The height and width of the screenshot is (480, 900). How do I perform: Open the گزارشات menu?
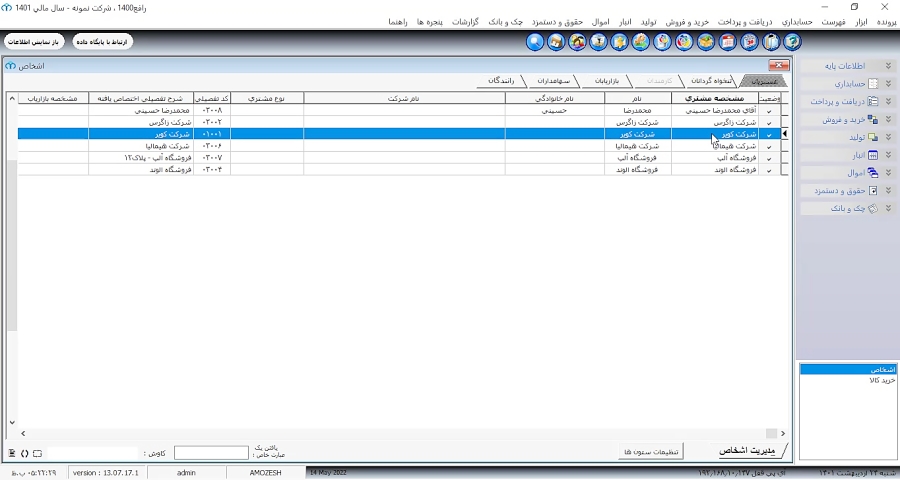click(x=465, y=22)
